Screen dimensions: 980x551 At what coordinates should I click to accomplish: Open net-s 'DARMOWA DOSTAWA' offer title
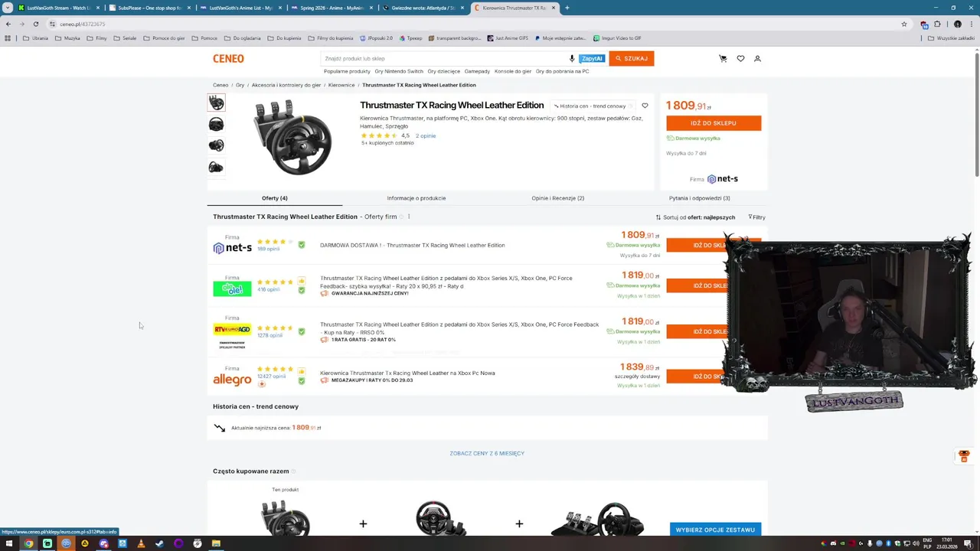pos(412,245)
